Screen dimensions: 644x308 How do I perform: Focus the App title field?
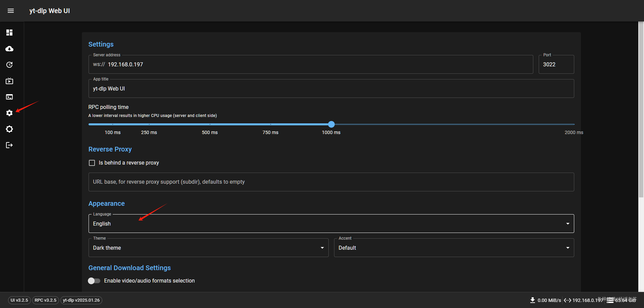click(x=331, y=88)
